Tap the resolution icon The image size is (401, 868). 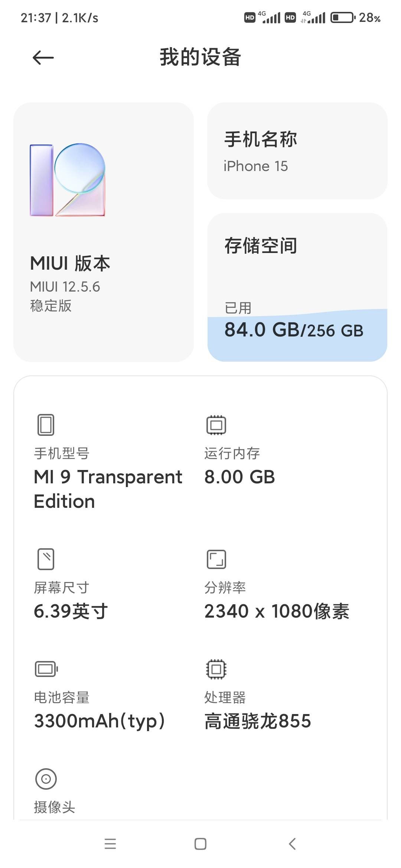pos(216,559)
